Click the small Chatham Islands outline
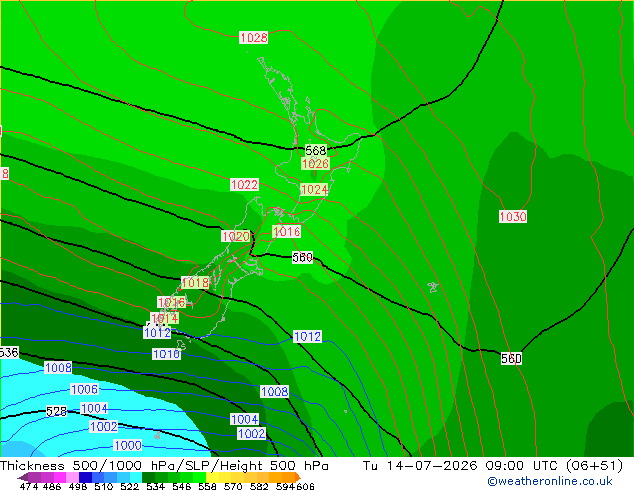The image size is (634, 490). [x=433, y=287]
